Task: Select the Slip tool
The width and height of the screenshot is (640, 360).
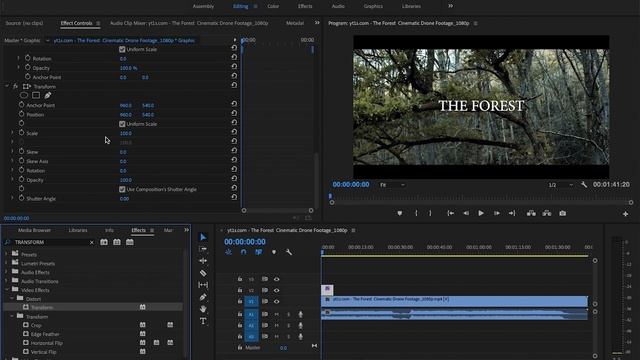Action: (203, 284)
